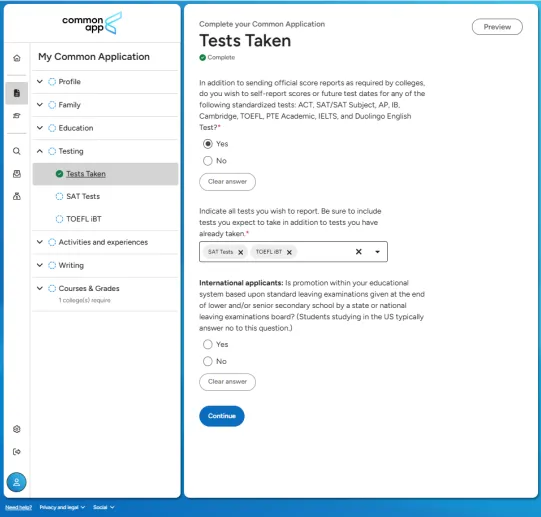This screenshot has height=517, width=541.
Task: Open the Social dropdown in footer
Action: (104, 507)
